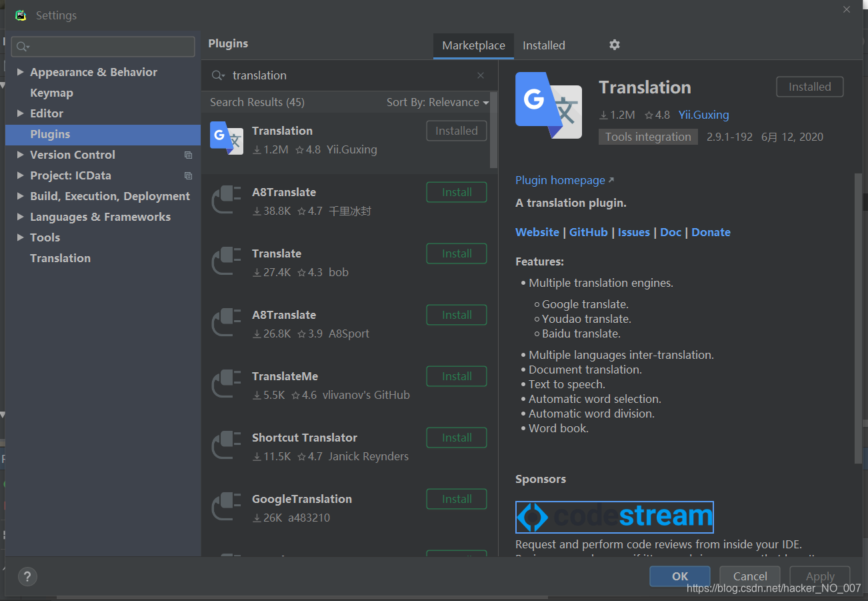Switch to the Installed tab
The height and width of the screenshot is (601, 868).
coord(544,45)
